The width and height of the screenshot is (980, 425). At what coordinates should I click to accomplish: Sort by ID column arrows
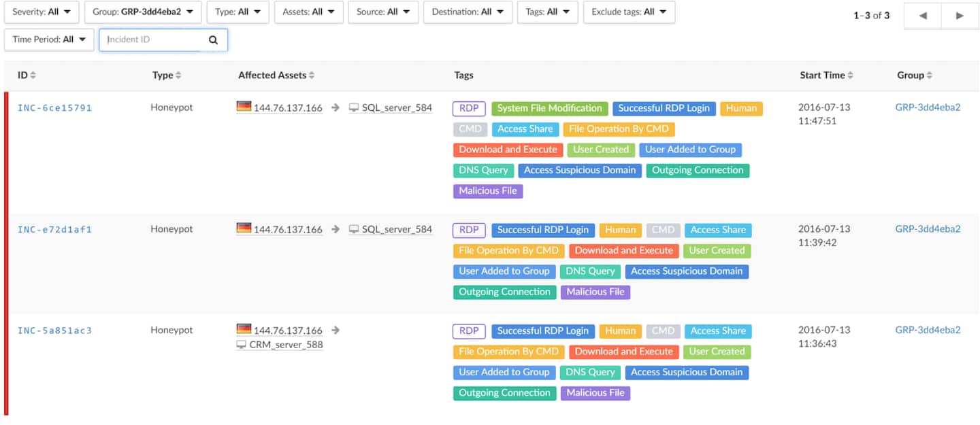[x=33, y=75]
